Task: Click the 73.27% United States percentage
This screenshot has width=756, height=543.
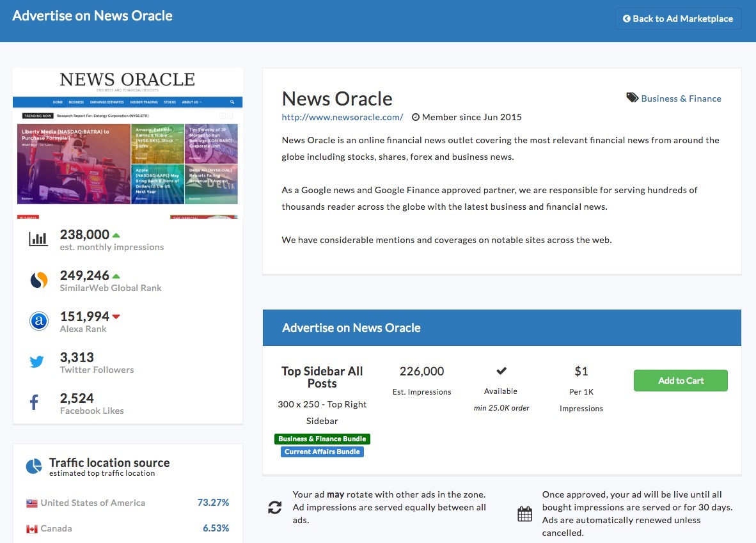Action: tap(213, 503)
